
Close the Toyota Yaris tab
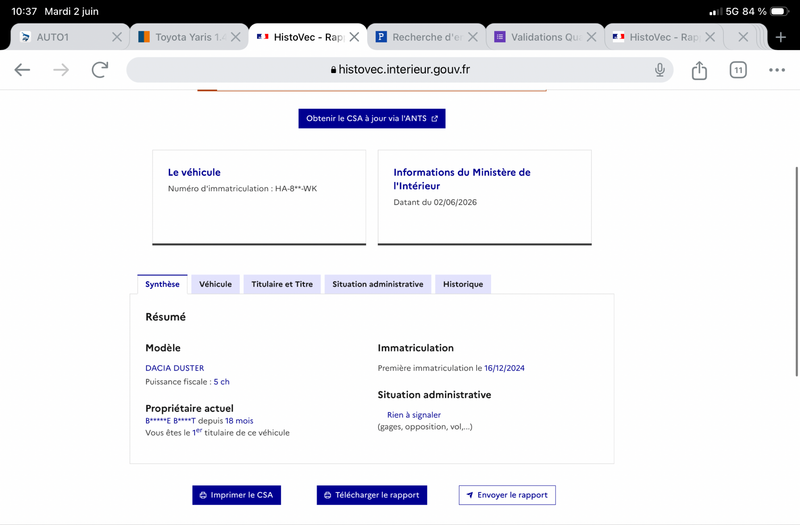tap(235, 37)
